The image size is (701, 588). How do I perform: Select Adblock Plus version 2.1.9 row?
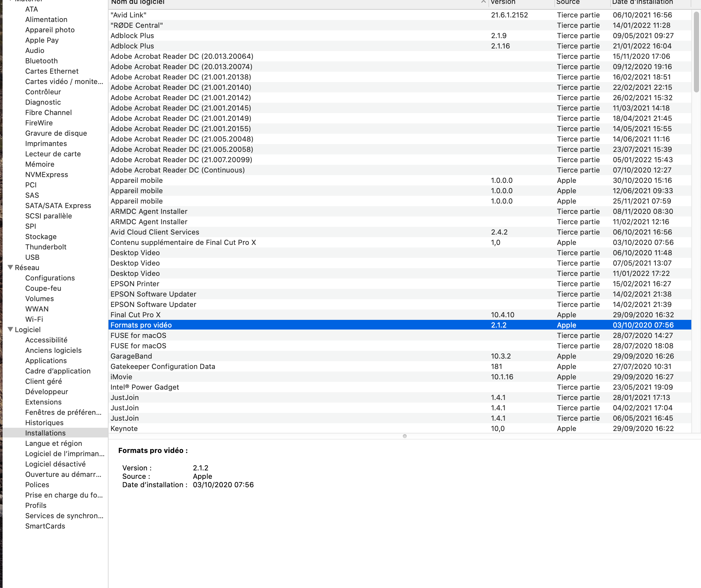click(x=400, y=36)
